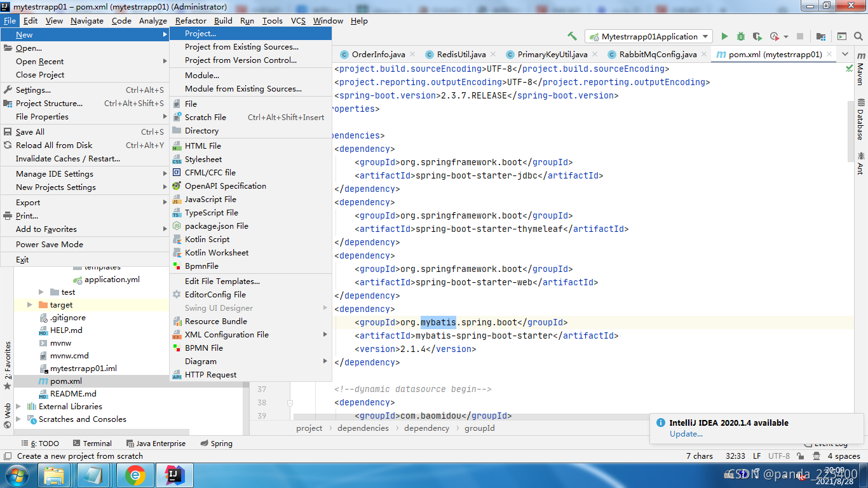Toggle Power Save Mode

[85, 245]
